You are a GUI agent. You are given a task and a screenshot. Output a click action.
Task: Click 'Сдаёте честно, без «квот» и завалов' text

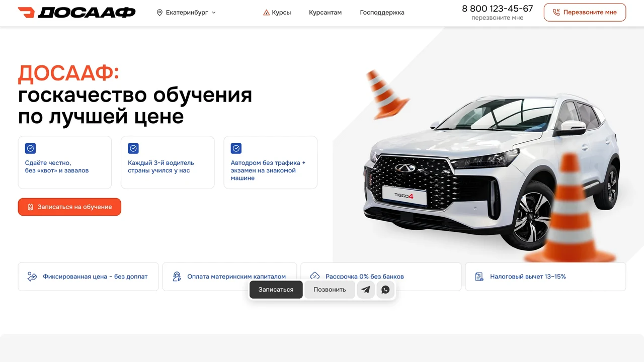tap(57, 166)
